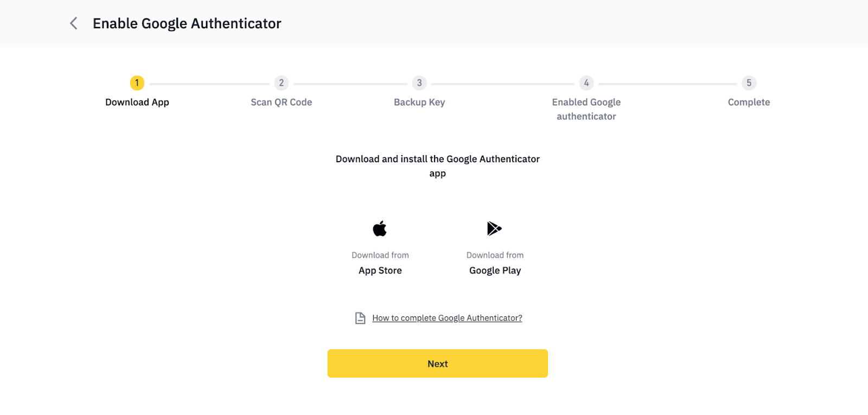Screen dimensions: 868x415
Task: Open the Google Play download text link
Action: click(x=495, y=270)
